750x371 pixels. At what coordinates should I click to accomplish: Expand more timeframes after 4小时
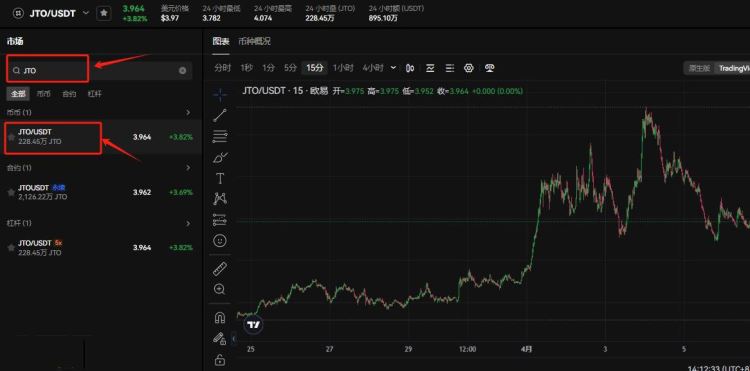(x=393, y=68)
